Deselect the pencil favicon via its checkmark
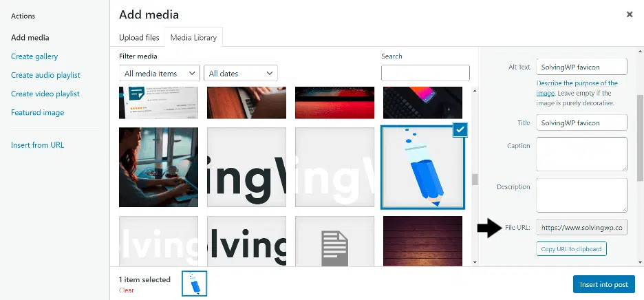Image resolution: width=644 pixels, height=300 pixels. [x=461, y=130]
